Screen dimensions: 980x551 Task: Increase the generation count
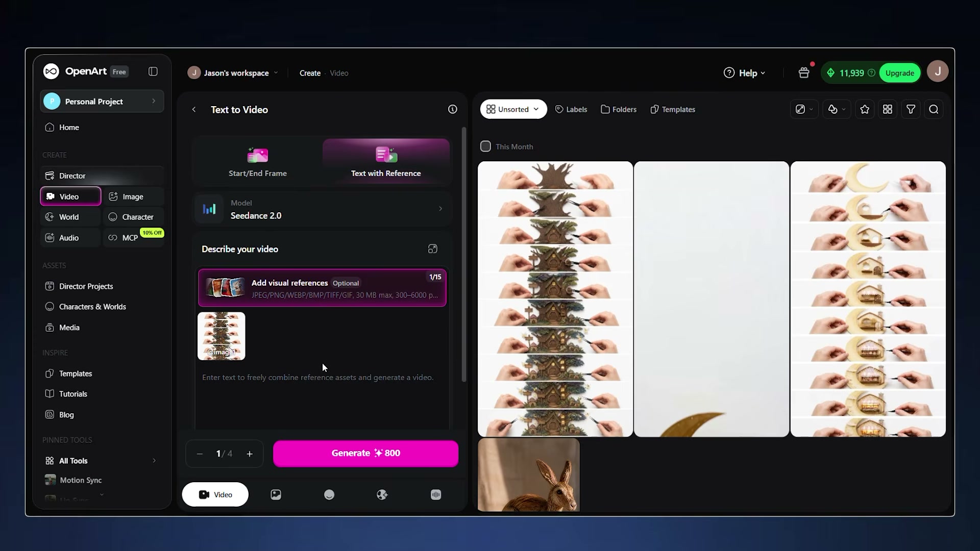click(250, 454)
